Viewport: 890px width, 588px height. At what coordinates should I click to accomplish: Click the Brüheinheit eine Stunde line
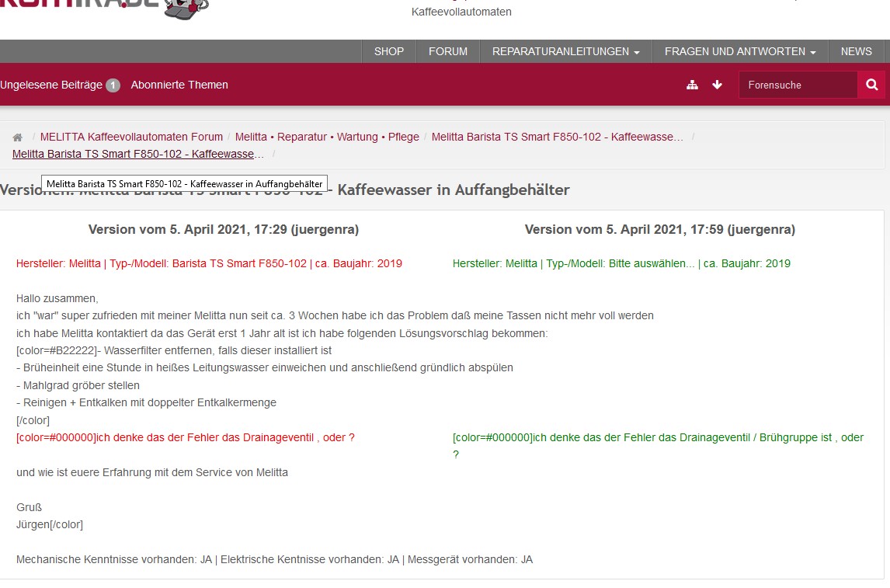click(x=265, y=367)
